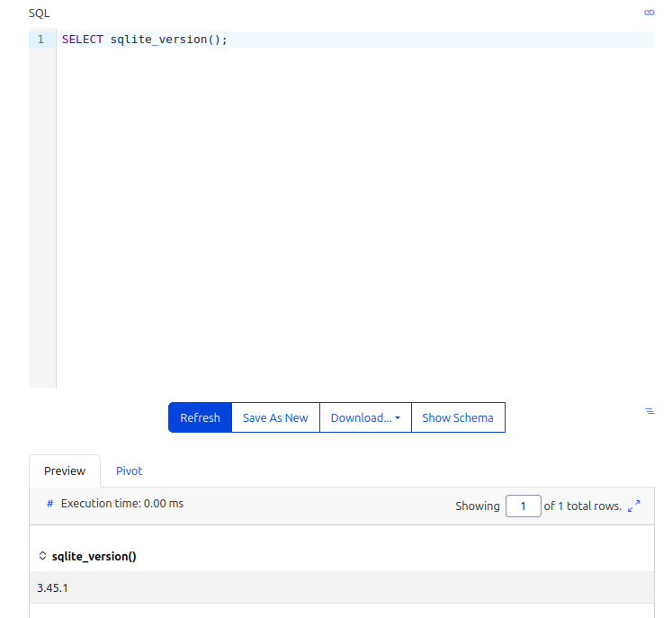This screenshot has width=672, height=618.
Task: Click the # icon beside Execution time
Action: (x=49, y=504)
